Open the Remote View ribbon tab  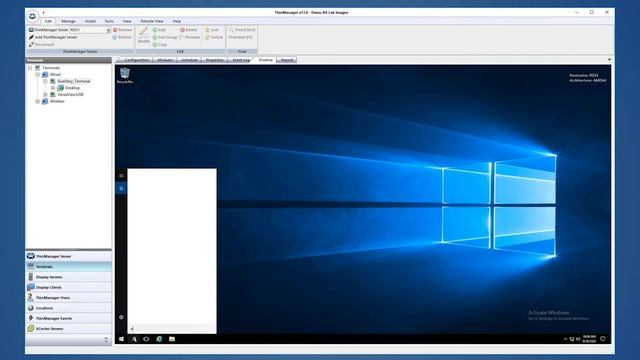(152, 21)
